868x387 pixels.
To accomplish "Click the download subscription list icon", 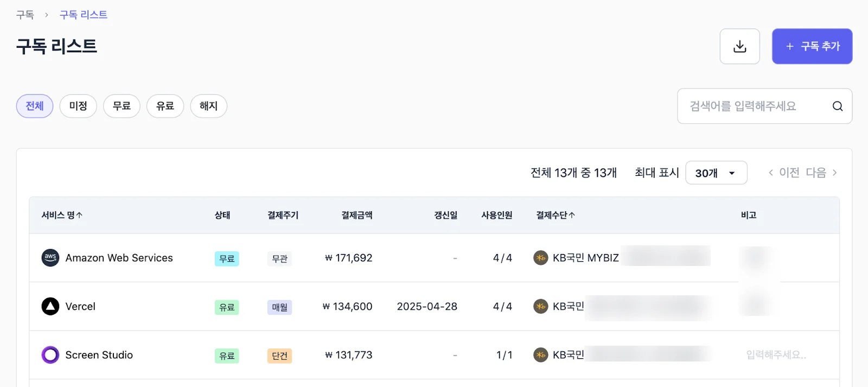I will (739, 46).
